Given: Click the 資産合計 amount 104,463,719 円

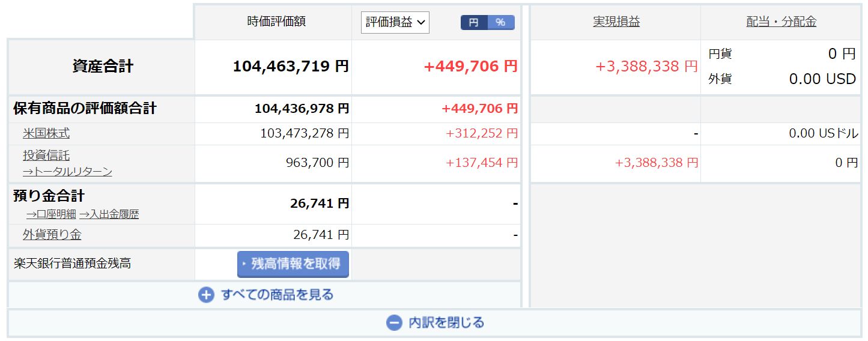Looking at the screenshot, I should coord(290,66).
